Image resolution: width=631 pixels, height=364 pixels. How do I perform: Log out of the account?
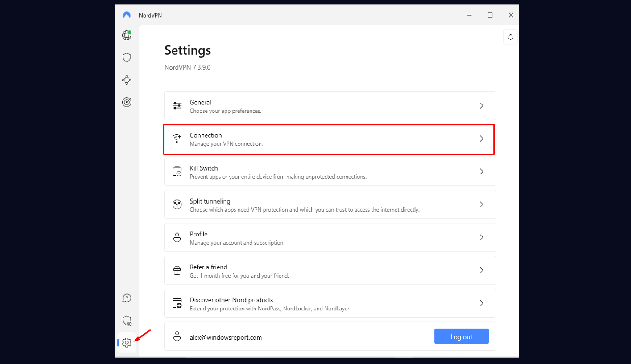(x=461, y=336)
